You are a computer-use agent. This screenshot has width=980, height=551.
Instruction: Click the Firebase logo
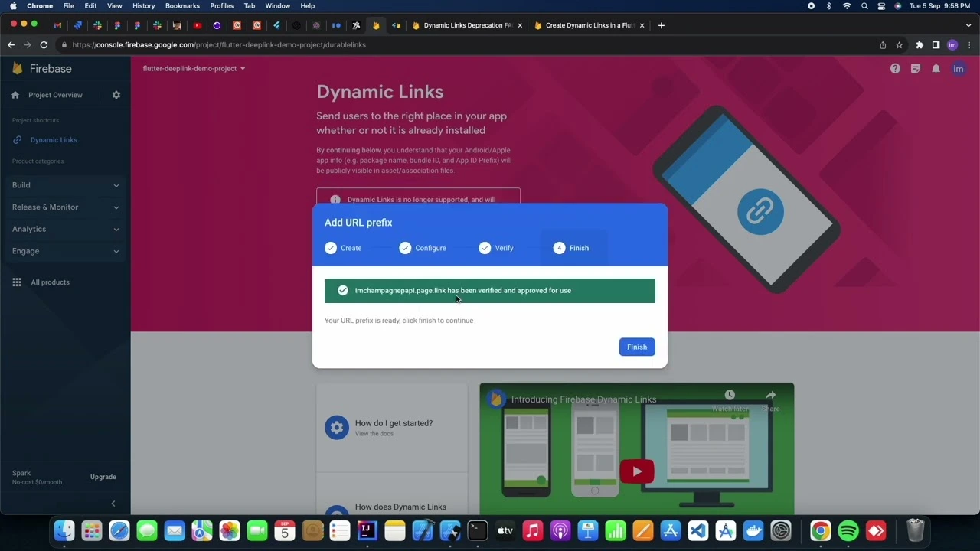[x=42, y=69]
